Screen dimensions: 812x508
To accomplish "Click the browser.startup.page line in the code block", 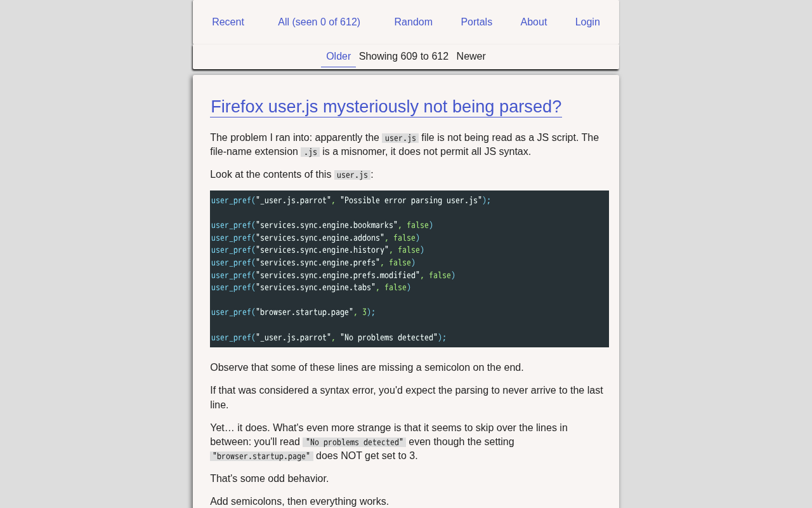I will (x=293, y=312).
